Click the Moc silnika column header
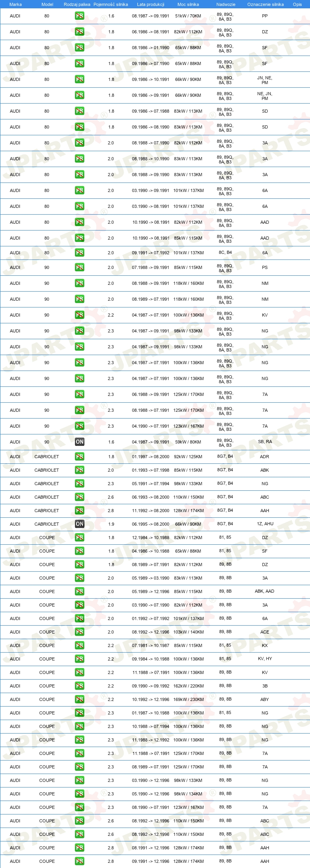Image resolution: width=310 pixels, height=868 pixels. [188, 4]
